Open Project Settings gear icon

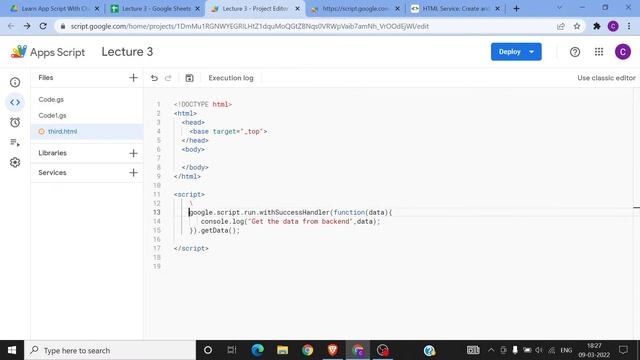click(x=15, y=162)
